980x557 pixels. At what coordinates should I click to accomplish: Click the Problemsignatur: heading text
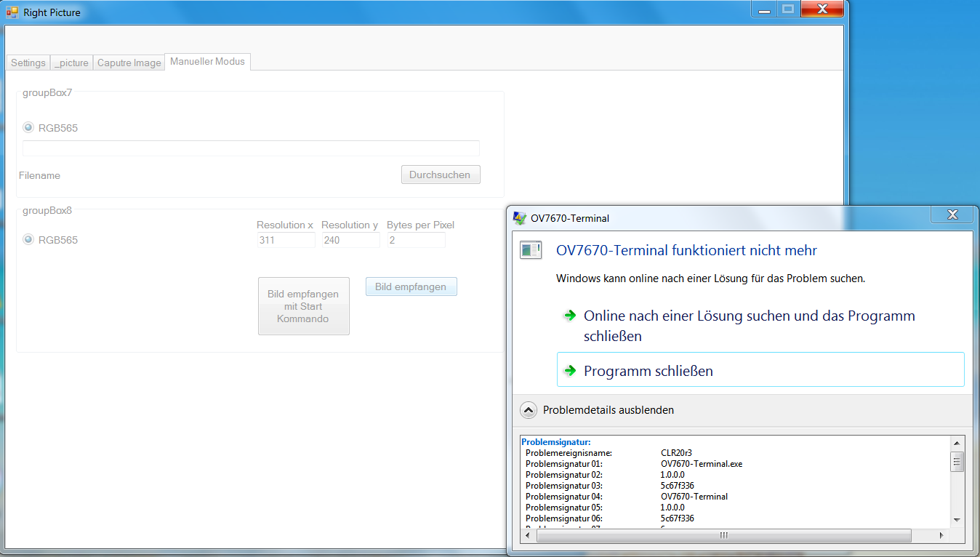[x=555, y=441]
